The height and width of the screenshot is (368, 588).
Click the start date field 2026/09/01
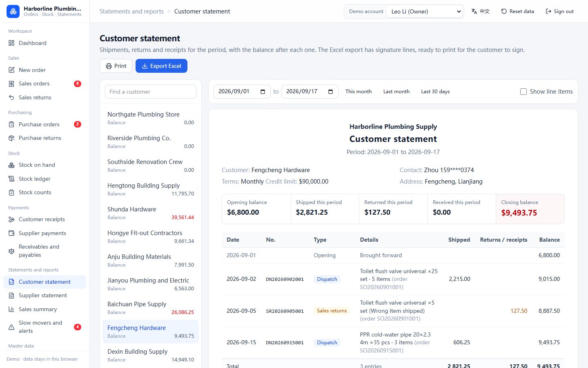tap(242, 92)
